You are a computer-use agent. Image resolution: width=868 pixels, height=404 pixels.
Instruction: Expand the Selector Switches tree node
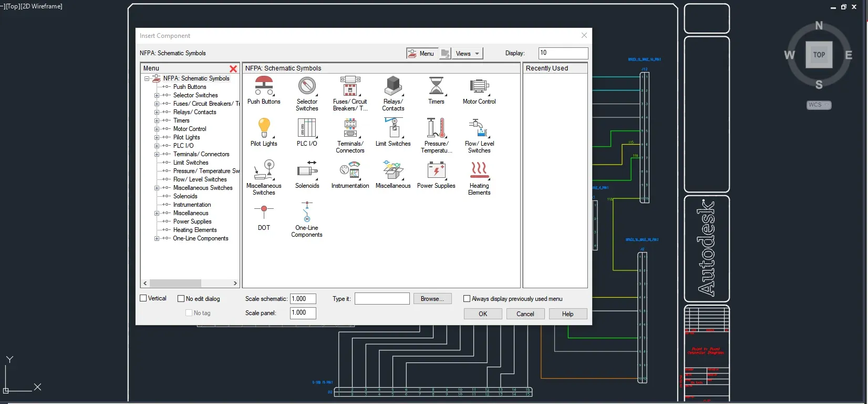[157, 95]
